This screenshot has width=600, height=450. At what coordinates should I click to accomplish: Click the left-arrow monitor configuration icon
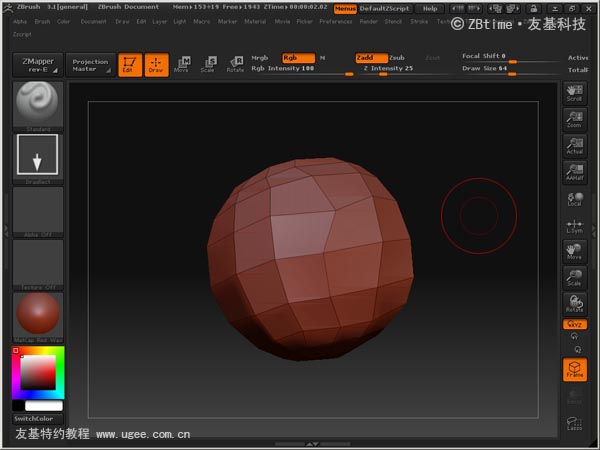pyautogui.click(x=496, y=8)
